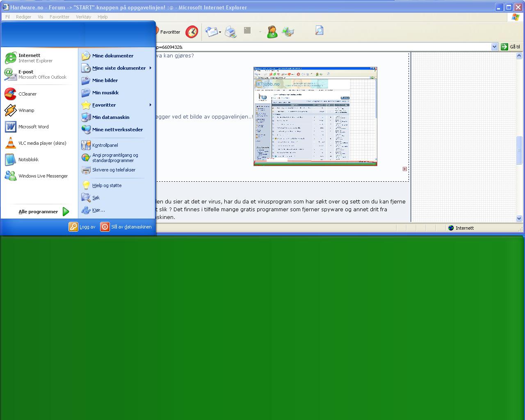Click the attached screenshot thumbnail in forum post
This screenshot has width=525, height=420.
pos(315,116)
